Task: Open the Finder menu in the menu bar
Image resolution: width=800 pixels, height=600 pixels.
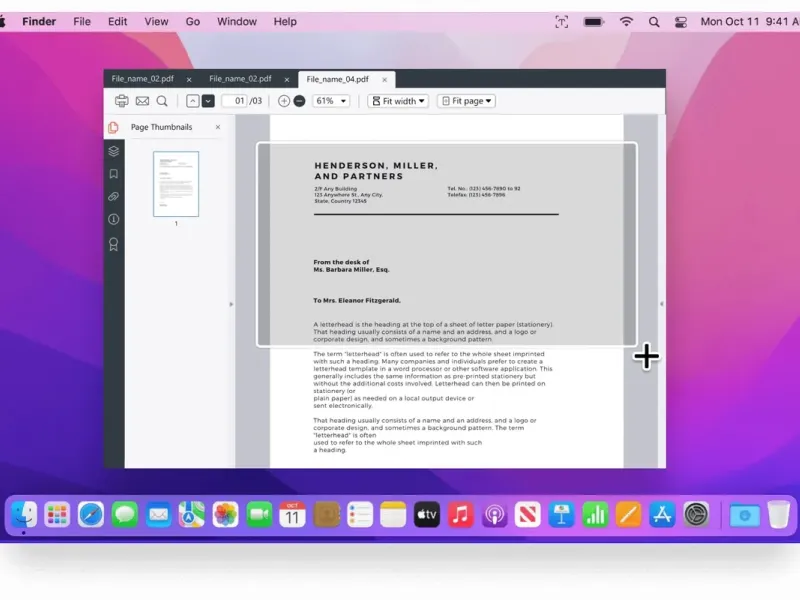Action: coord(39,21)
